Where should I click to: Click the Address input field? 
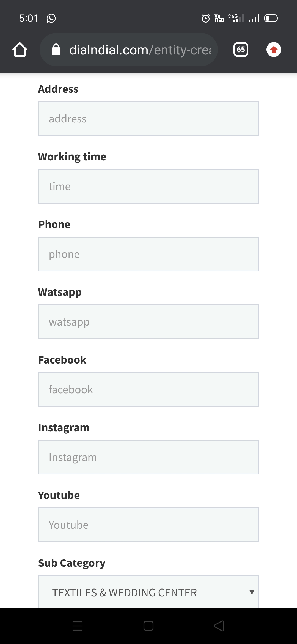click(x=148, y=119)
